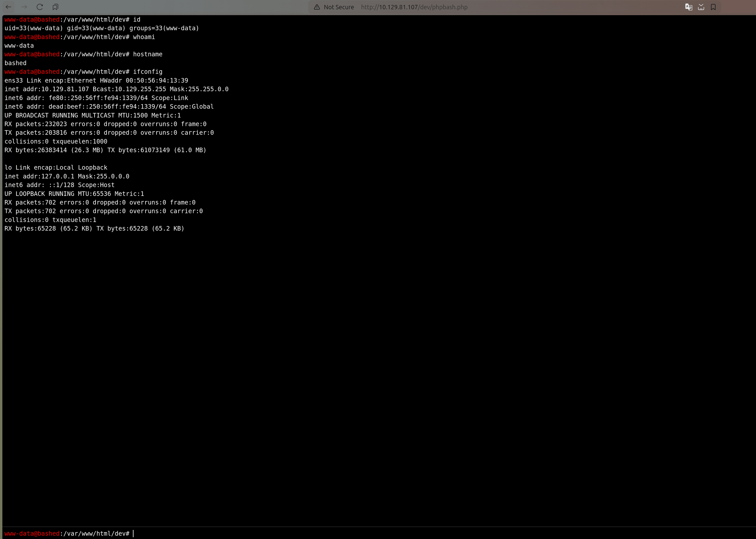This screenshot has width=756, height=539.
Task: Click the RX bytes line of loopback interface
Action: [x=94, y=228]
